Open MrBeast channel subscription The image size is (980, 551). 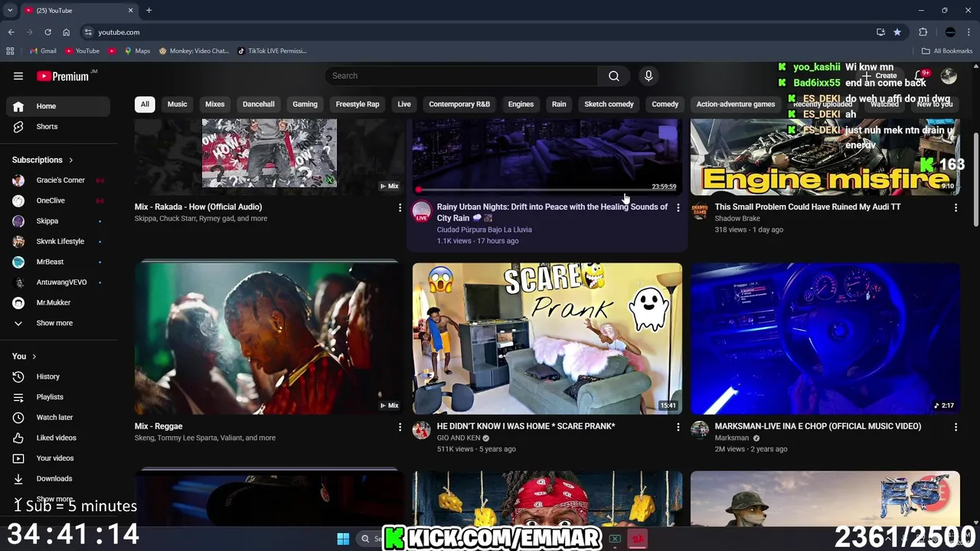pyautogui.click(x=60, y=262)
